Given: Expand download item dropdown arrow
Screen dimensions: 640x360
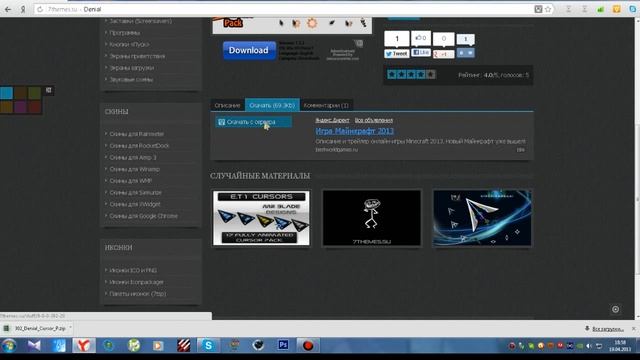Looking at the screenshot, I should pyautogui.click(x=70, y=328).
